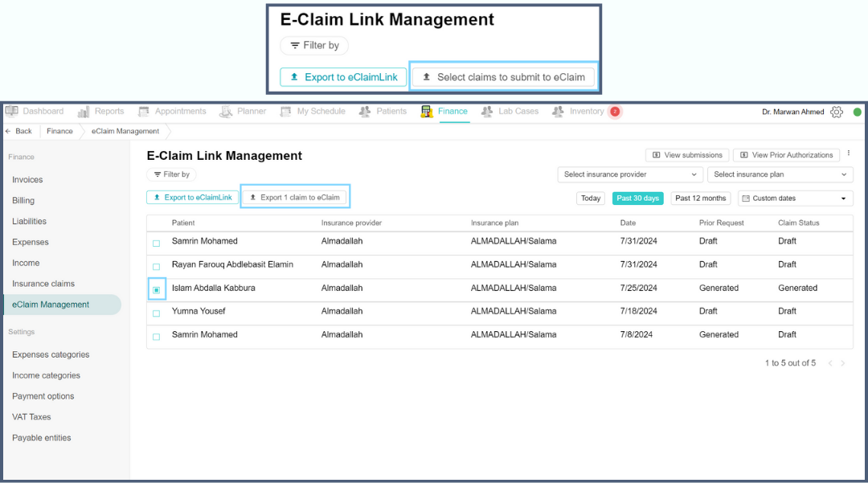Open the red notification badge
Screen dimensions: 868x483
click(615, 112)
